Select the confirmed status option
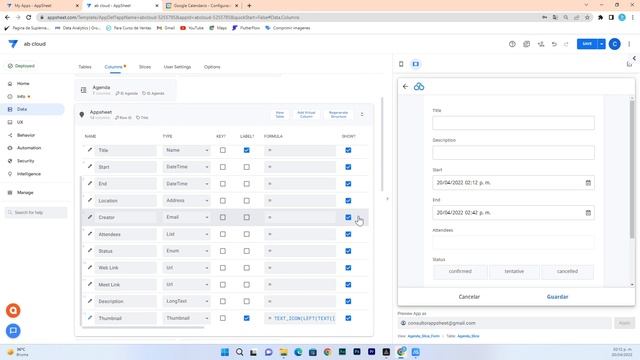This screenshot has width=640, height=360. (460, 271)
